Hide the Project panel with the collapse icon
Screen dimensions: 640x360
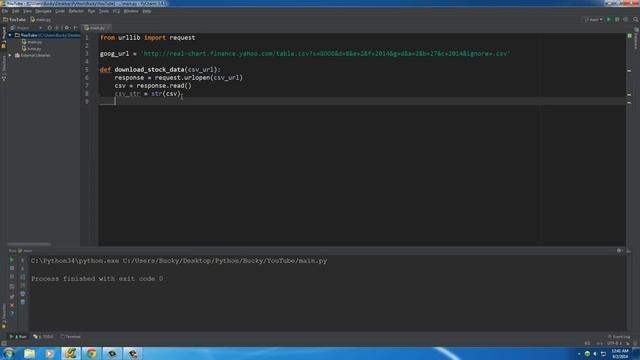[x=75, y=28]
